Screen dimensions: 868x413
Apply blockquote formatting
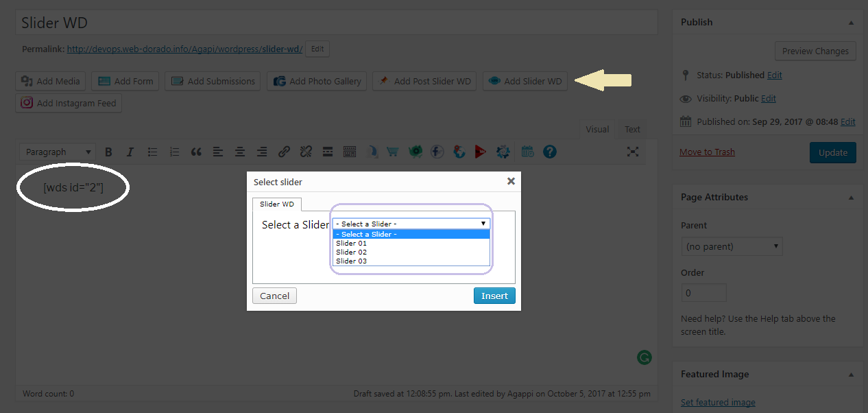pyautogui.click(x=196, y=152)
